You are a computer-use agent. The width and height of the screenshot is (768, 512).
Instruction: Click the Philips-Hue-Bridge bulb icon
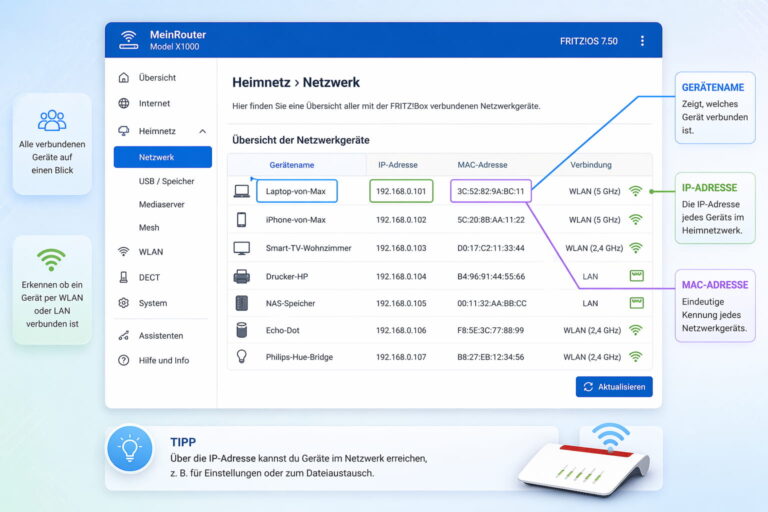click(241, 357)
